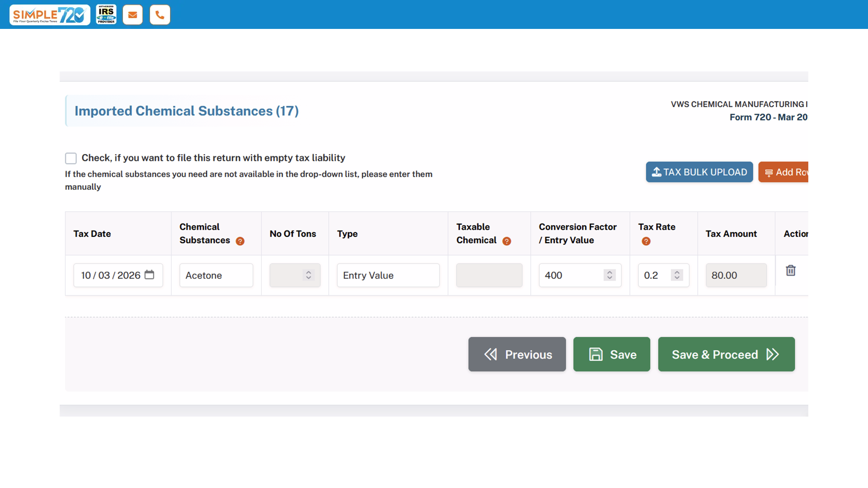Go back with the Previous button
This screenshot has height=488, width=868.
[x=517, y=354]
